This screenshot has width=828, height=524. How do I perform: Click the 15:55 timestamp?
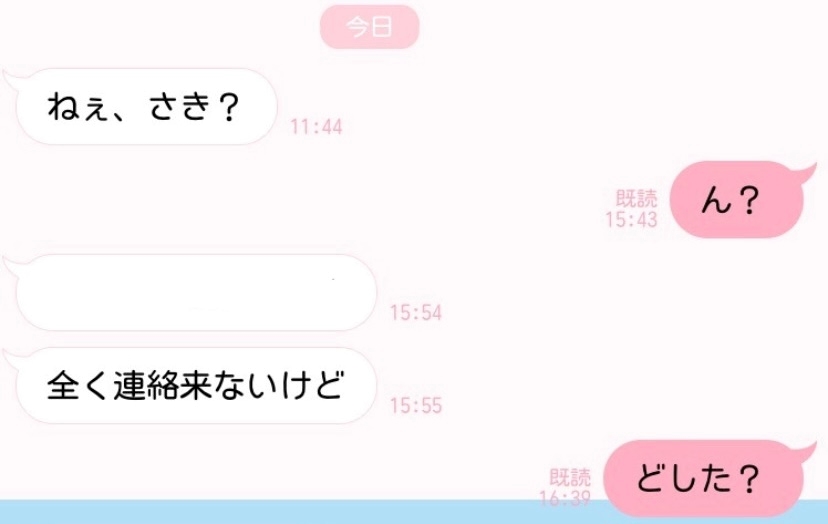[x=416, y=406]
